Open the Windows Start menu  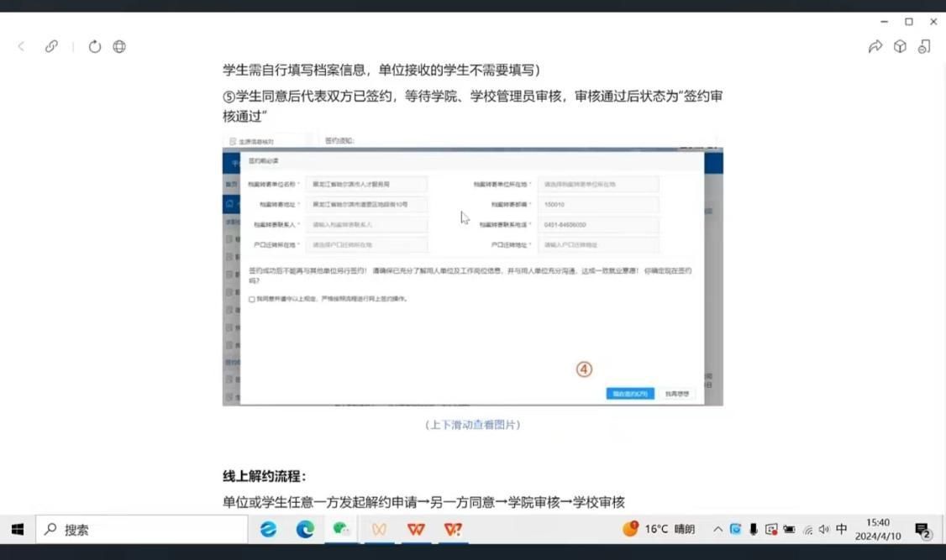coord(17,529)
